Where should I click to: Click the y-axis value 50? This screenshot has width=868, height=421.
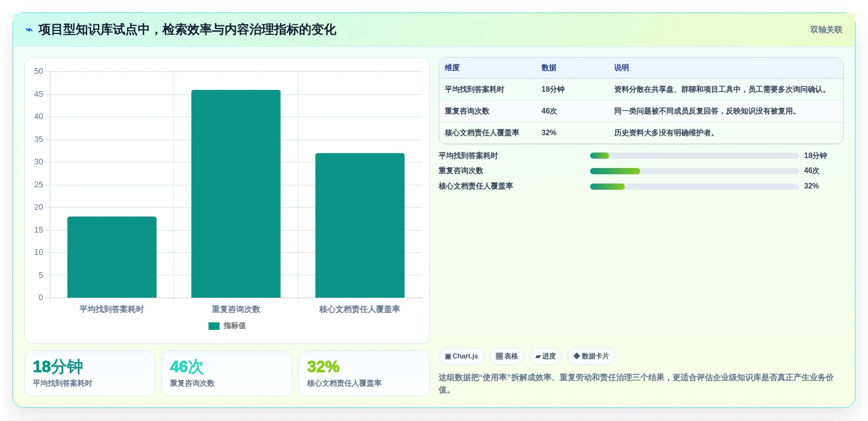coord(38,71)
